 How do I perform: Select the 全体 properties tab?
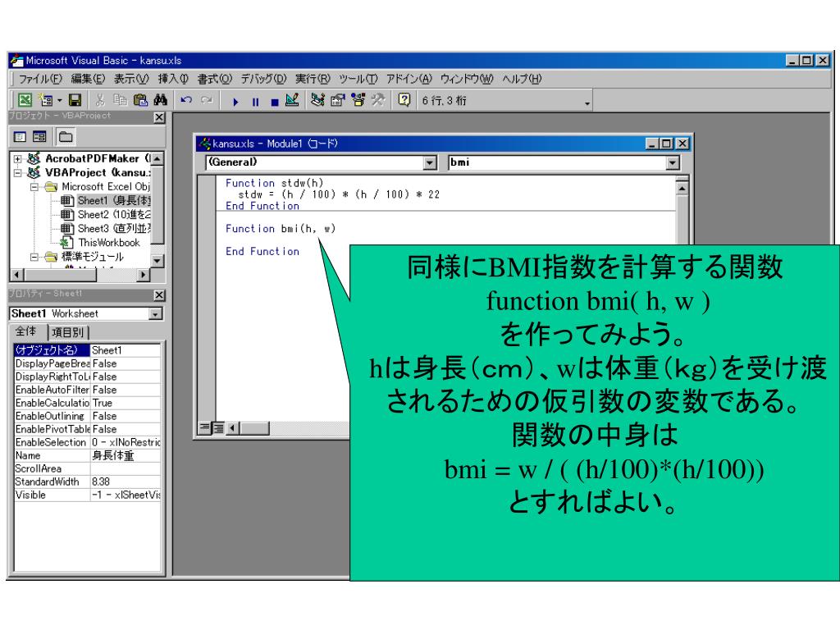[x=26, y=331]
